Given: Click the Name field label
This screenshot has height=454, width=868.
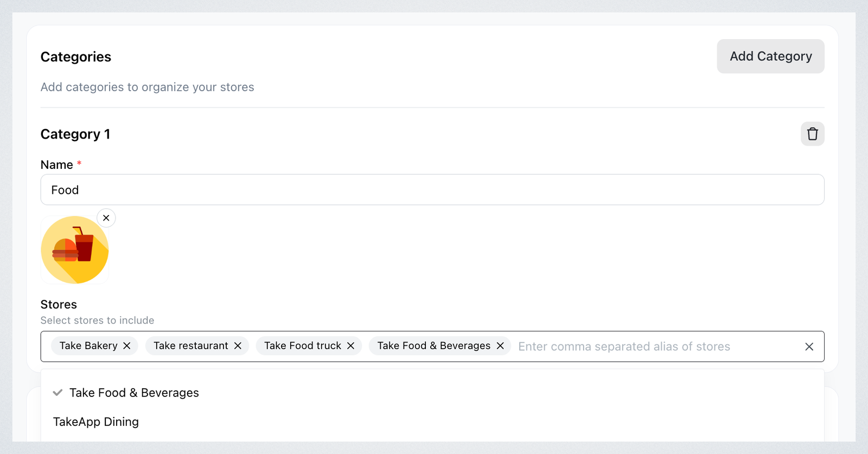Looking at the screenshot, I should 57,165.
